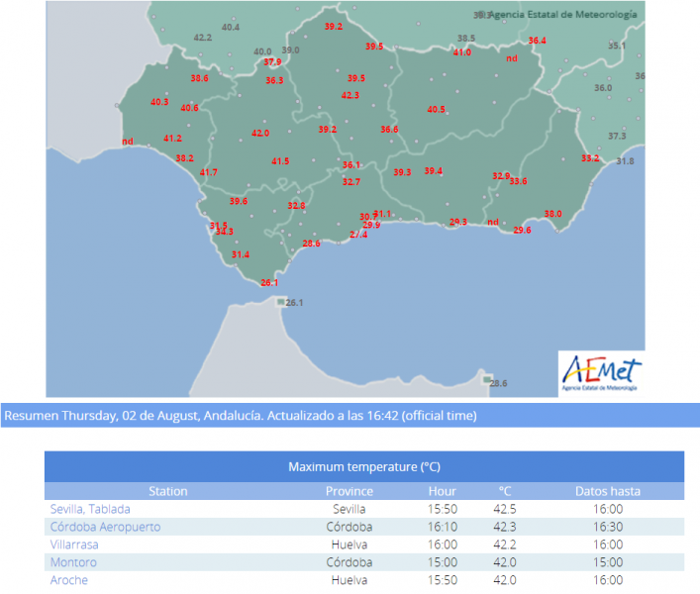
Task: Click the Maximum temperature (°C) table title
Action: (364, 467)
